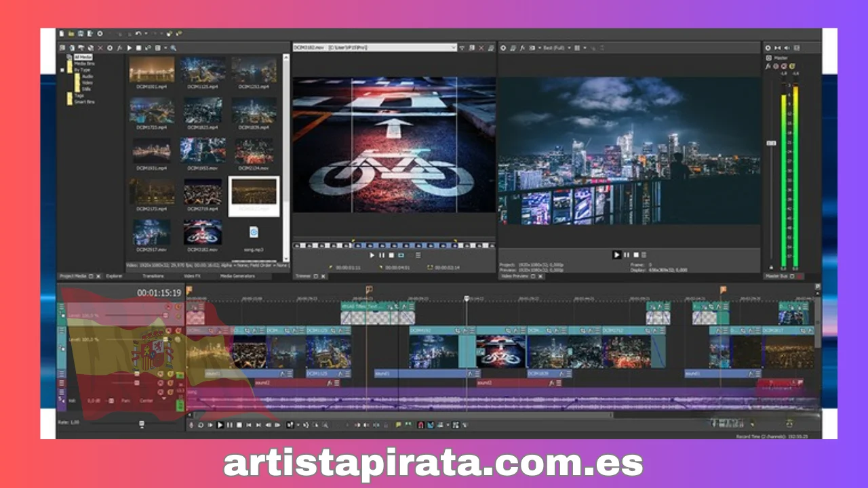Click the timeline playhead cursor handle

click(467, 298)
